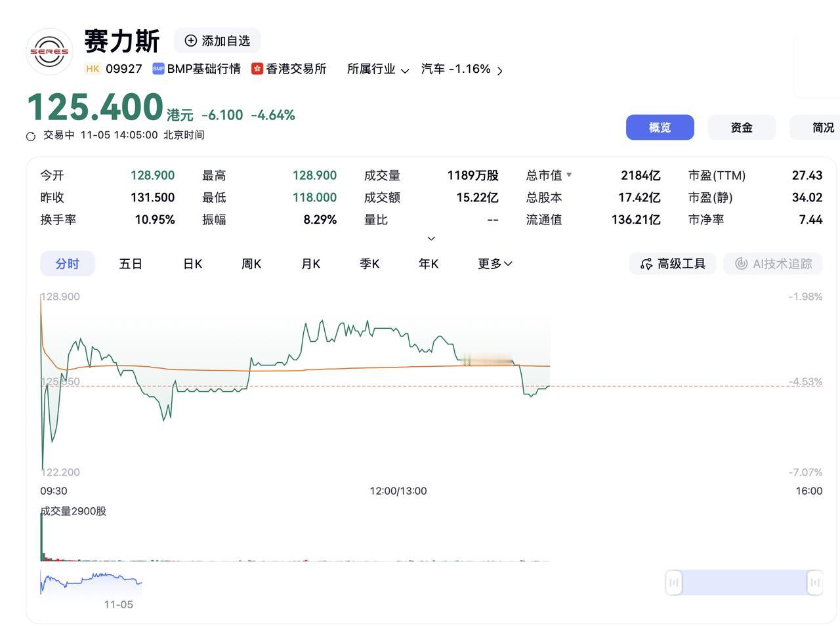Click the BMP基础行情 badge icon
This screenshot has height=626, width=840.
pos(157,68)
